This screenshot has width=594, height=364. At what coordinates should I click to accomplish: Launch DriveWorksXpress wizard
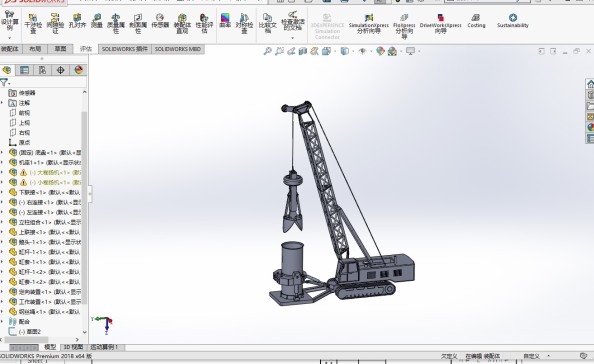(441, 23)
